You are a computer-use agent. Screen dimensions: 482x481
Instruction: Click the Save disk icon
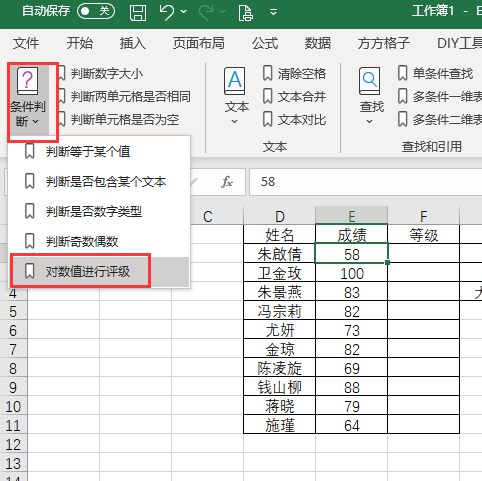pos(138,13)
